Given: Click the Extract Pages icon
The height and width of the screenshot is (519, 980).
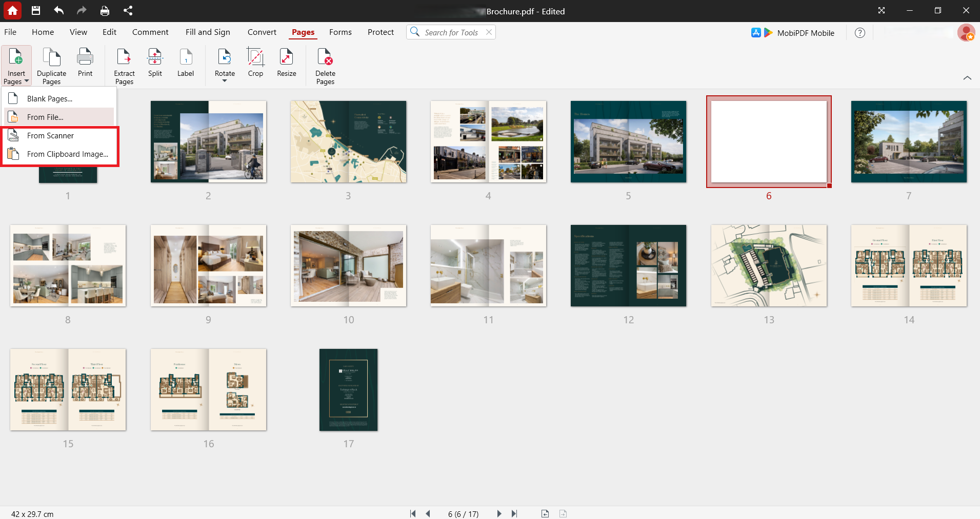Looking at the screenshot, I should coord(124,66).
